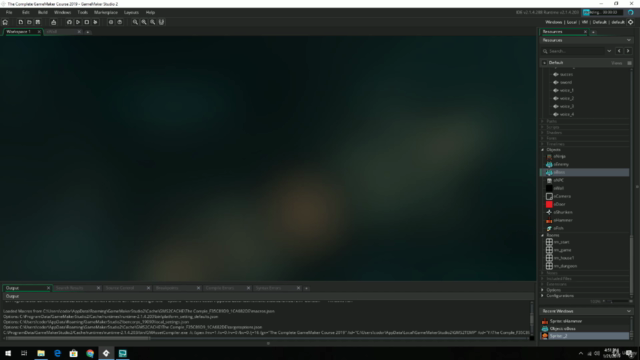This screenshot has width=640, height=360.
Task: Open a project with the folder icon
Action: [29, 22]
